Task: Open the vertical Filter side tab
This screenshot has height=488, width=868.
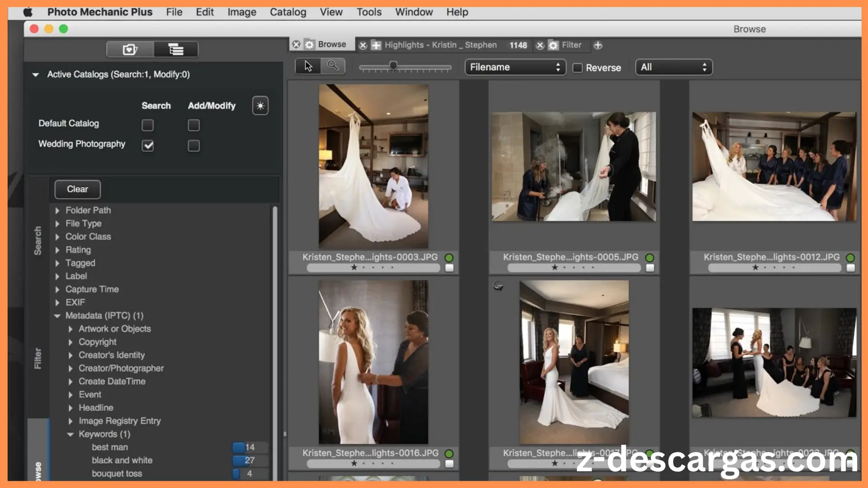Action: coord(38,358)
